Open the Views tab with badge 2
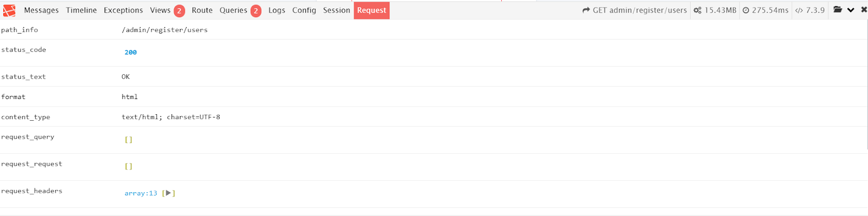868x216 pixels. click(167, 10)
